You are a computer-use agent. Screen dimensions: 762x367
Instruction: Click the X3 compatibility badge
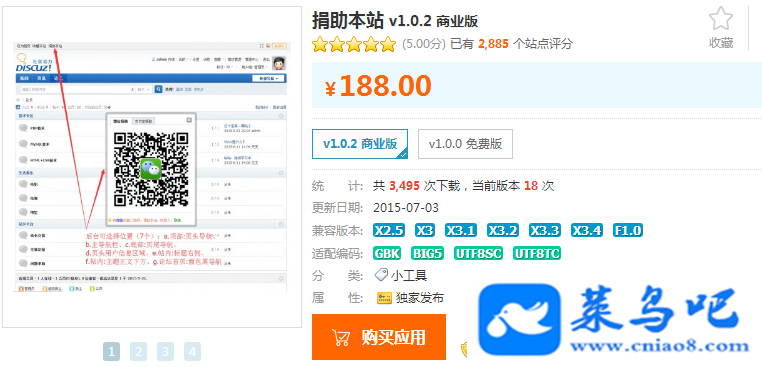coord(425,230)
